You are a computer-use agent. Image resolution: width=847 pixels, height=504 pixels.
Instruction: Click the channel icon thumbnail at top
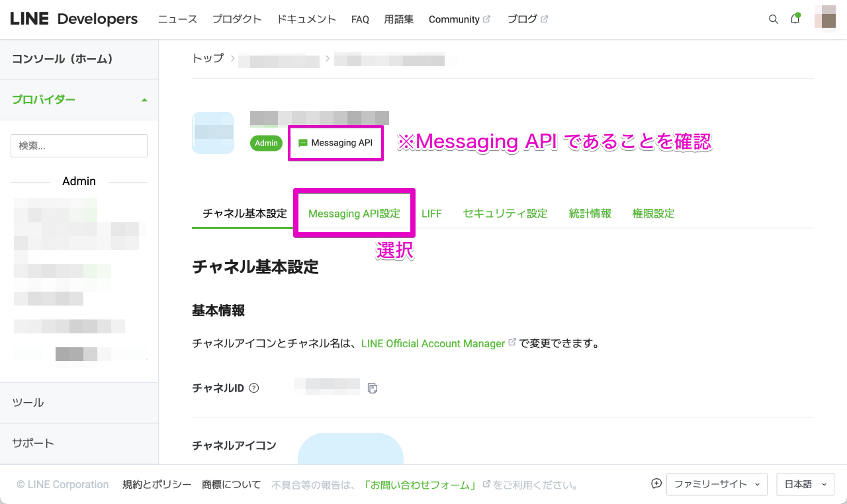click(213, 133)
